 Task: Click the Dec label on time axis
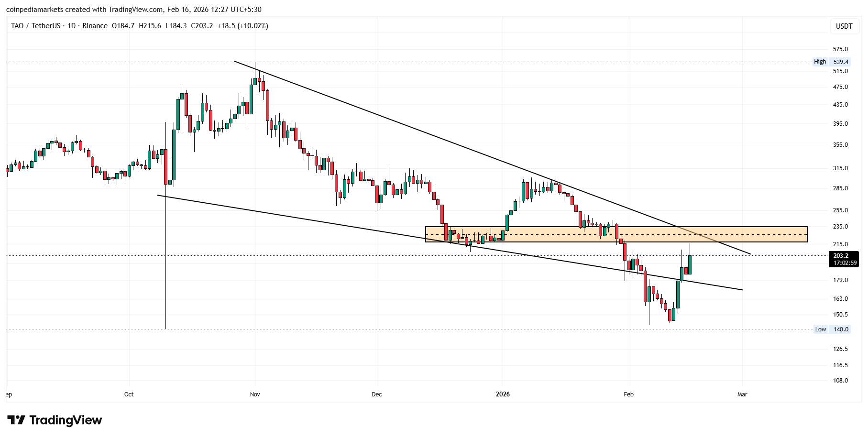tap(377, 394)
